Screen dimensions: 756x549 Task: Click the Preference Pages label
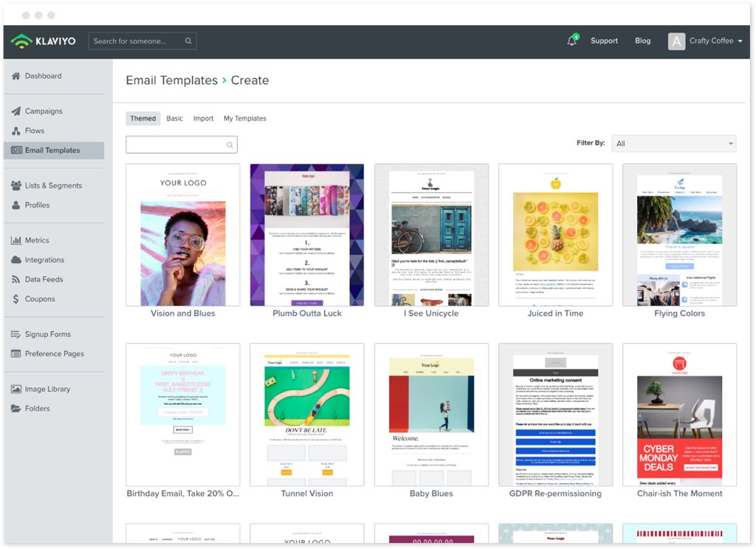pos(55,354)
